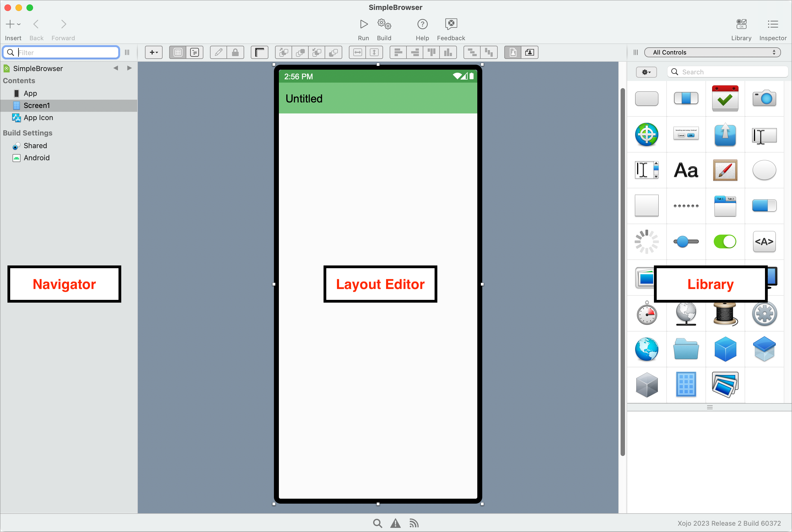
Task: Switch to the code editor view button
Action: [x=195, y=53]
